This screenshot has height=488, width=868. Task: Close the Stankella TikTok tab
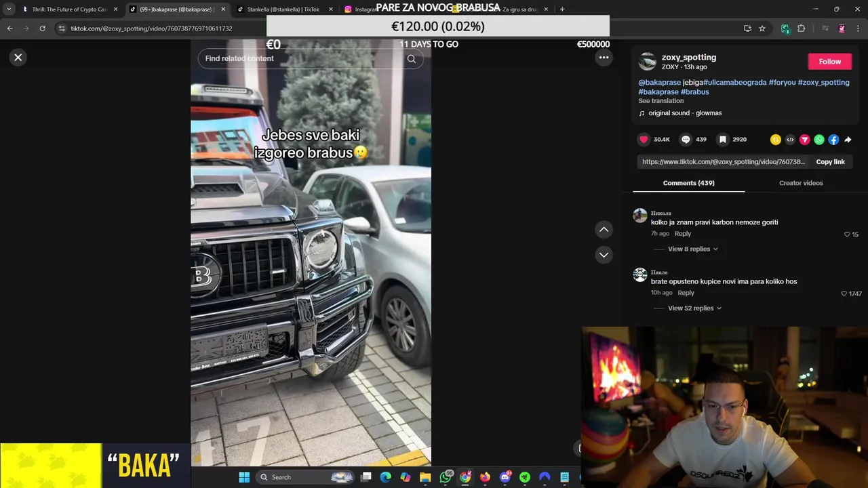coord(331,9)
